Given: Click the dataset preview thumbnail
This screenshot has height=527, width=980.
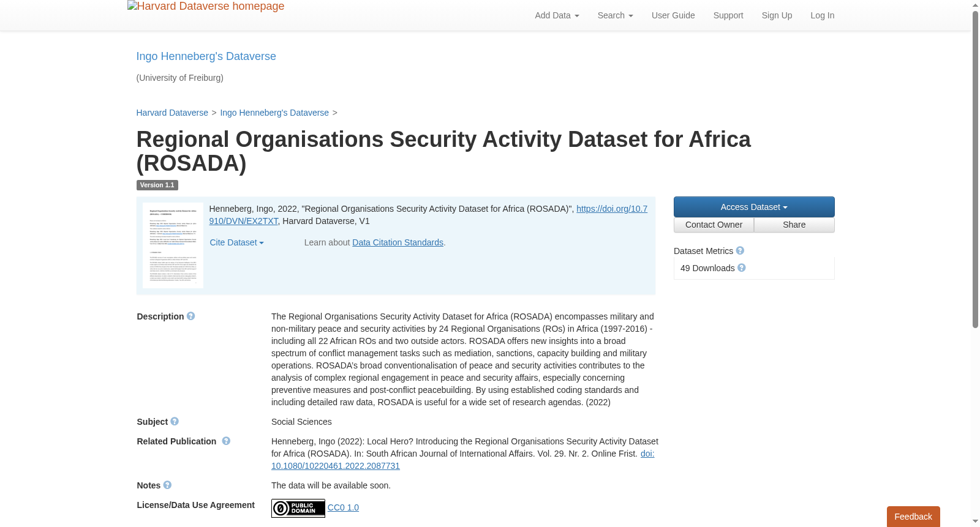Looking at the screenshot, I should coord(173,245).
